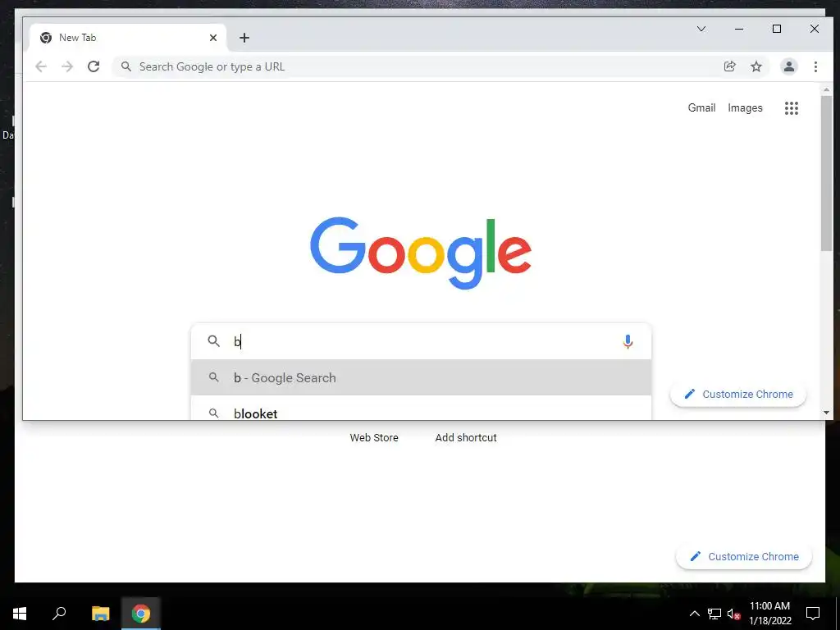This screenshot has width=840, height=630.
Task: Open the Chrome three-dot menu
Action: coord(815,66)
